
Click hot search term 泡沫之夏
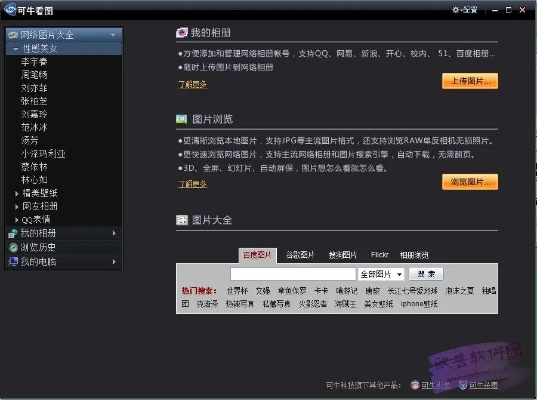point(460,291)
